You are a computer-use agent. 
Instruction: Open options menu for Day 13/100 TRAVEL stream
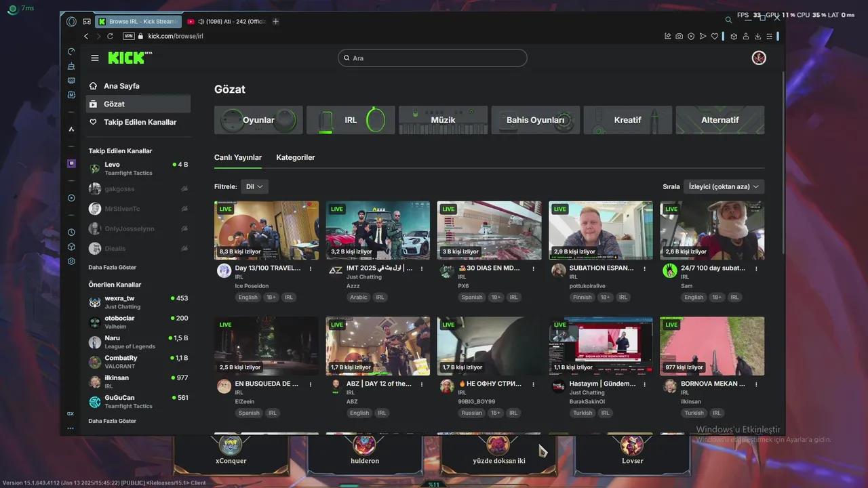[311, 268]
